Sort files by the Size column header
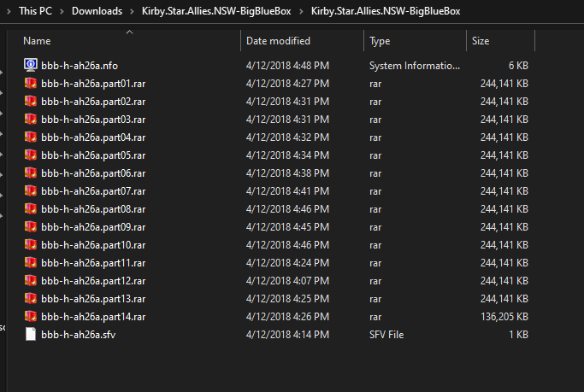 pos(481,41)
